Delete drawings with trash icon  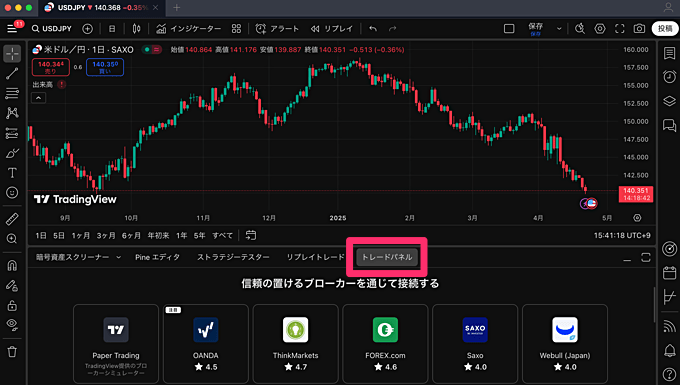(12, 351)
